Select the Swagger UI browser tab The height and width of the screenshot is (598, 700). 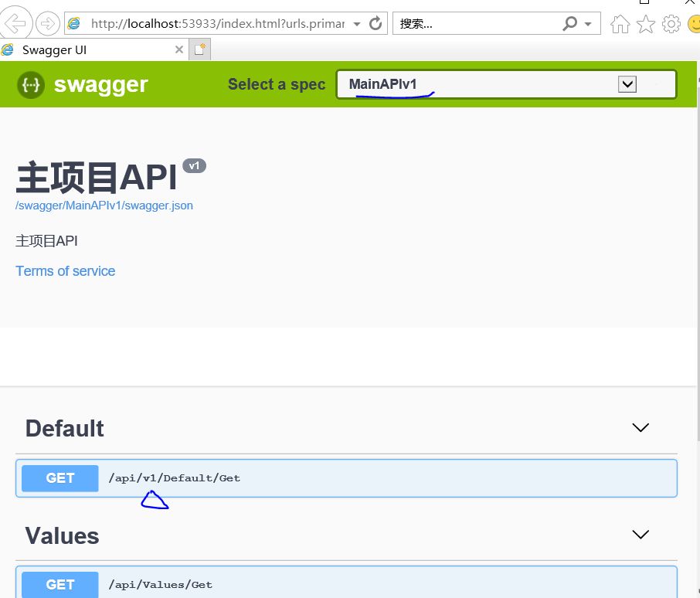click(x=93, y=49)
